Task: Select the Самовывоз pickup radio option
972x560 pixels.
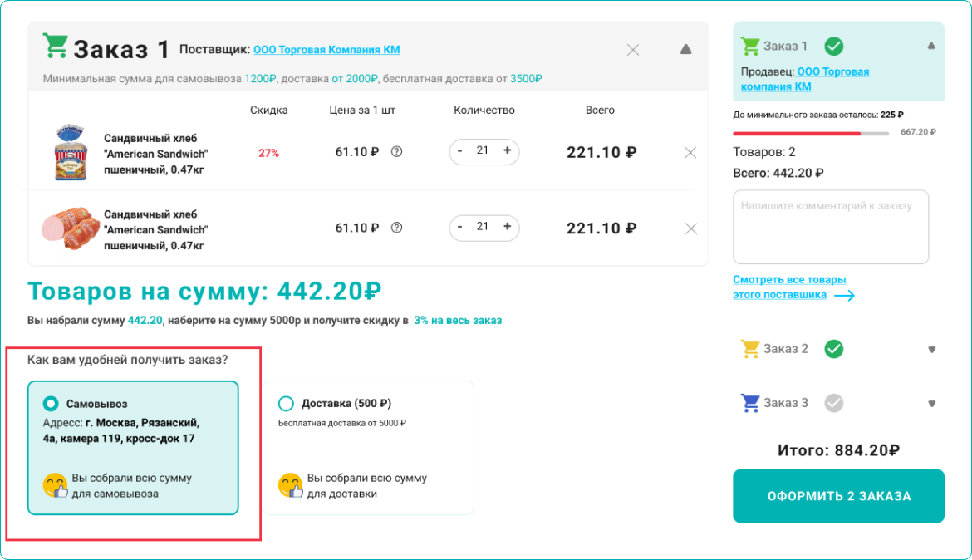Action: [51, 404]
